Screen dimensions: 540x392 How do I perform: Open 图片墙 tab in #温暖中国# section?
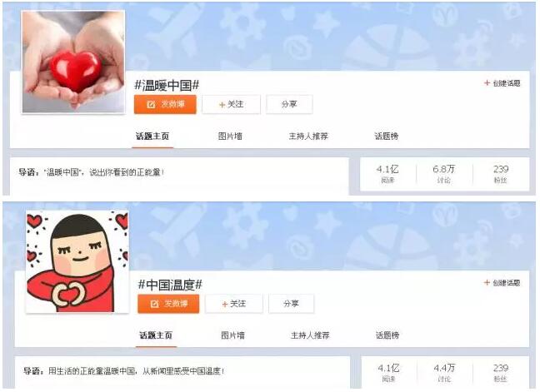coord(230,136)
